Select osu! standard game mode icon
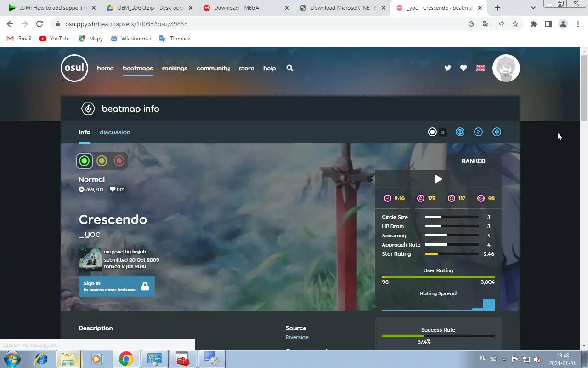This screenshot has width=588, height=368. click(x=432, y=132)
